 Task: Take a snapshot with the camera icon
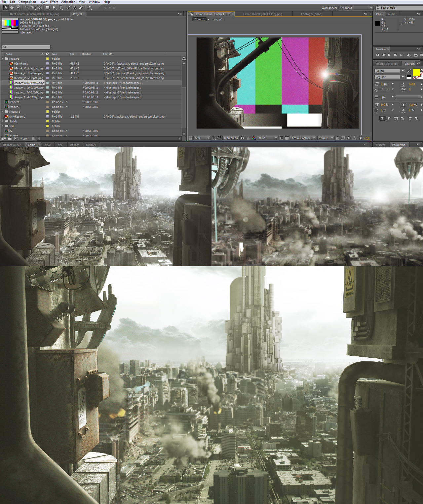point(242,138)
